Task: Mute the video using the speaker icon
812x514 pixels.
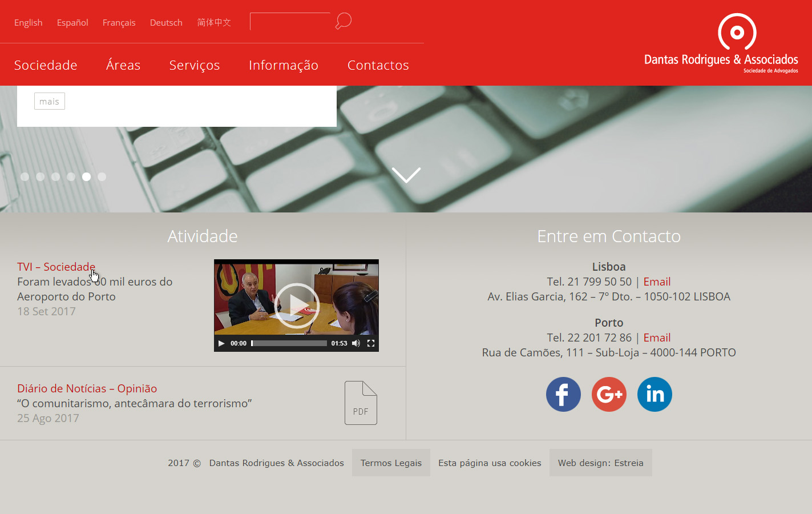Action: [356, 343]
